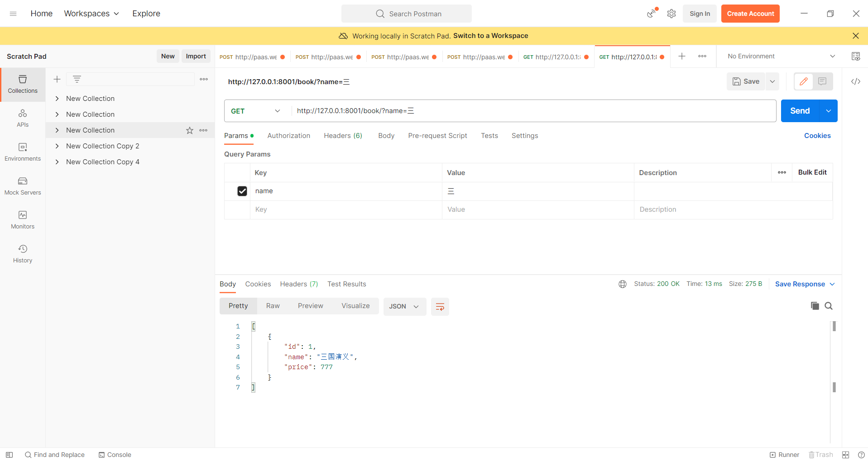Open the Cookies link
Screen dimensions: 868x461
[x=817, y=136]
